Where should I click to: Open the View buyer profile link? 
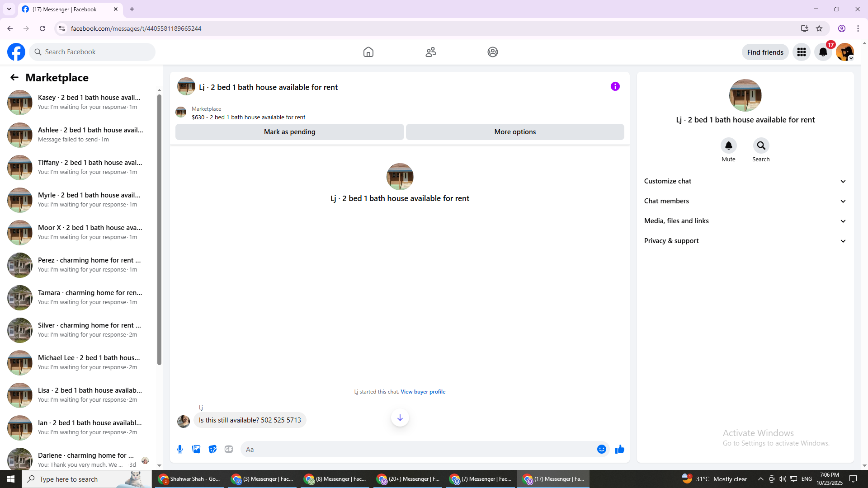tap(423, 392)
